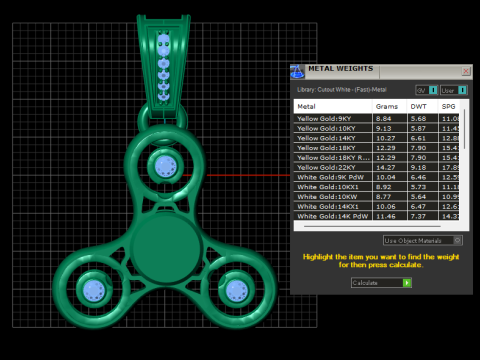
Task: Sort by the Metal column header
Action: (333, 107)
